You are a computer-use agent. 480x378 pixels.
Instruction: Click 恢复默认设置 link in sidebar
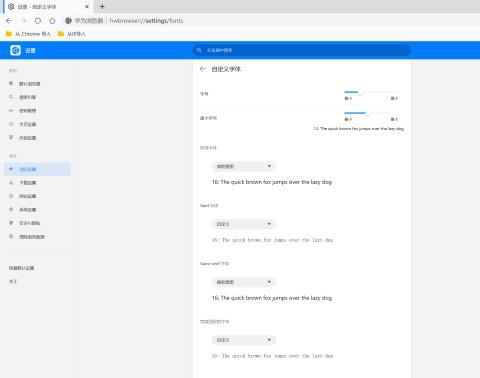[22, 268]
